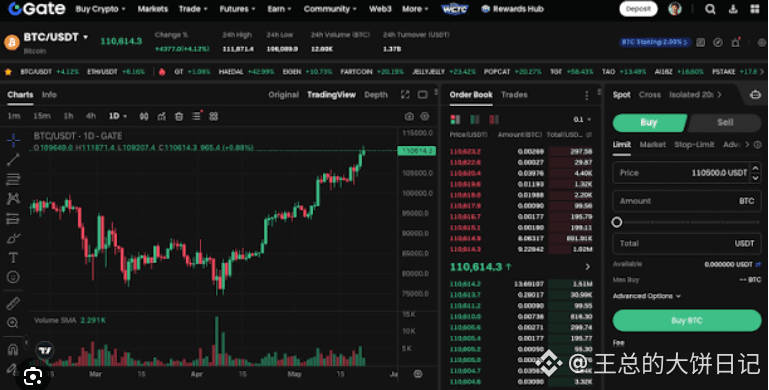This screenshot has height=390, width=769.
Task: Select the Original chart view
Action: click(x=283, y=95)
